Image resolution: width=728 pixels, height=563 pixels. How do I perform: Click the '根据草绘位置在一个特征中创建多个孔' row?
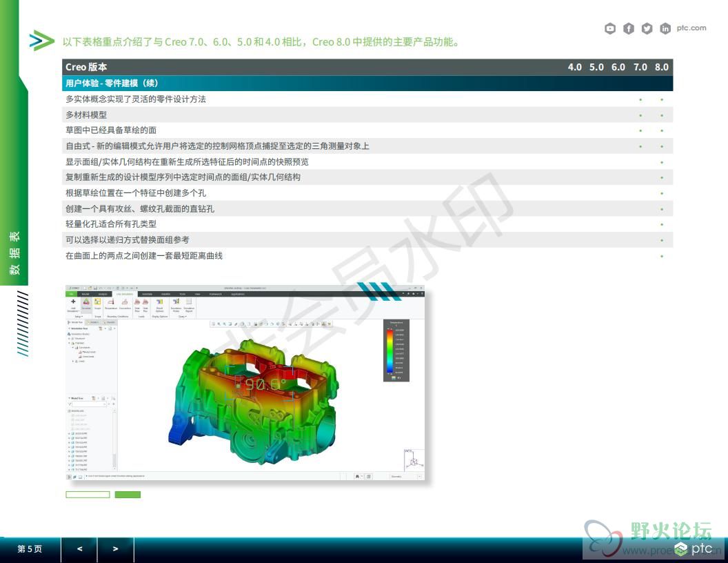pyautogui.click(x=367, y=192)
